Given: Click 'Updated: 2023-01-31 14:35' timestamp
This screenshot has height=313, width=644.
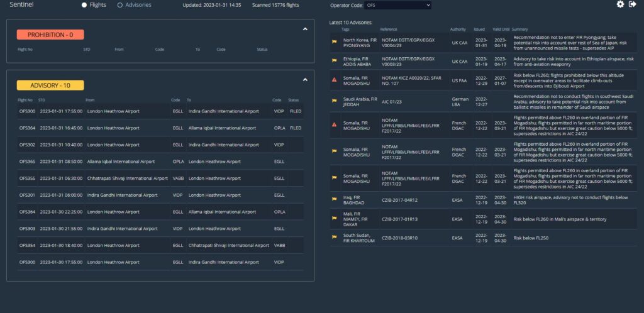Looking at the screenshot, I should pyautogui.click(x=212, y=5).
